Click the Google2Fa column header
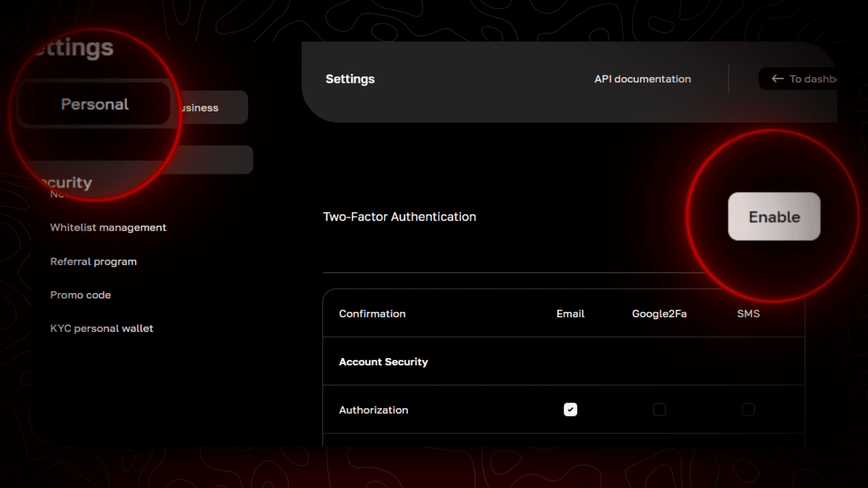 [659, 314]
